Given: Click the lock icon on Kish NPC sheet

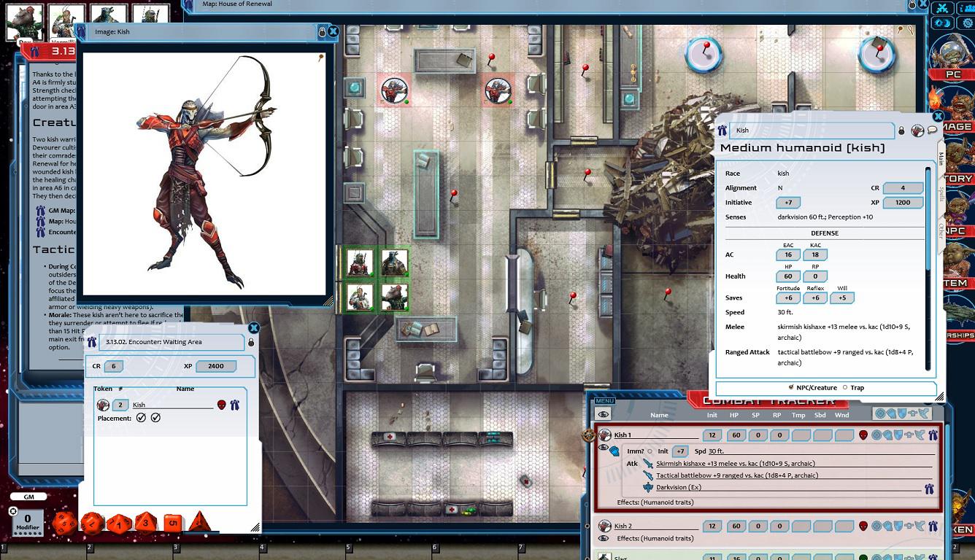Looking at the screenshot, I should pyautogui.click(x=901, y=131).
